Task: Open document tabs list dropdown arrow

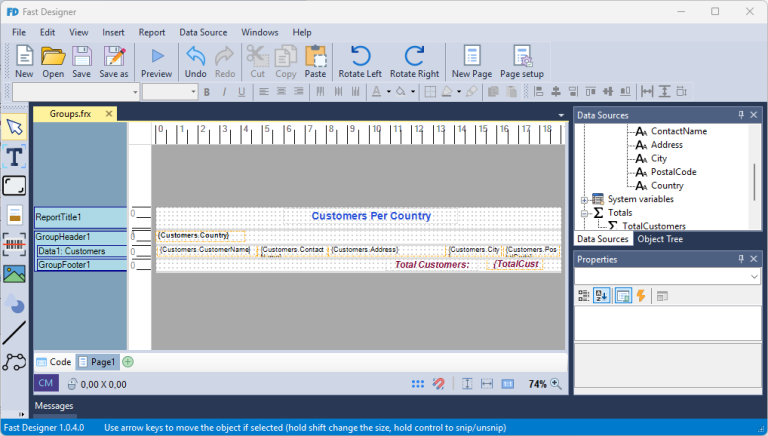Action: [561, 115]
